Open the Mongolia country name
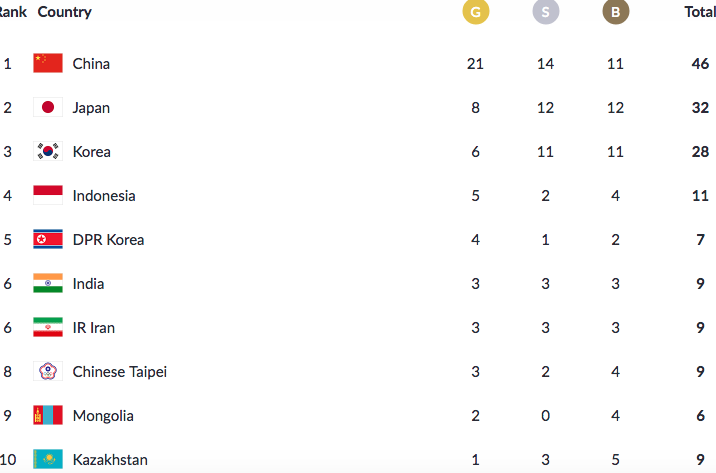Screen dimensions: 716x473 tap(103, 416)
